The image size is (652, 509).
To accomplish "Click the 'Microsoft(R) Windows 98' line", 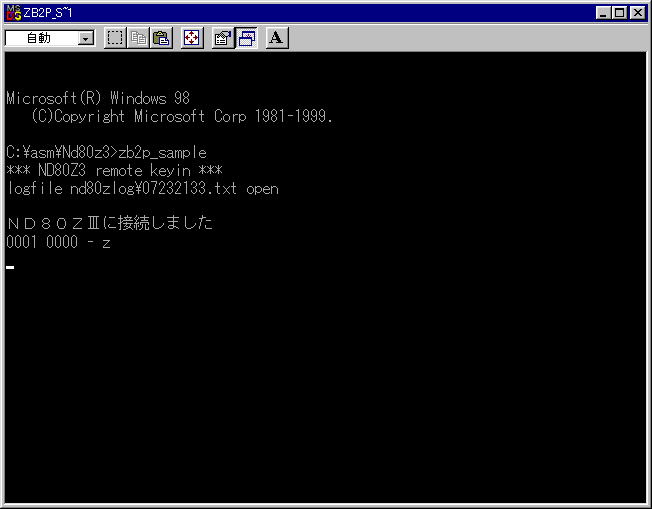I will [98, 98].
